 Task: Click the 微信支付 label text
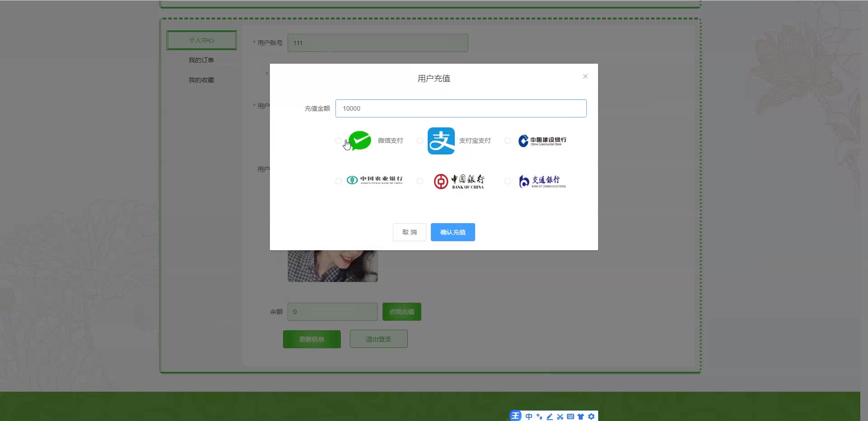click(x=390, y=140)
